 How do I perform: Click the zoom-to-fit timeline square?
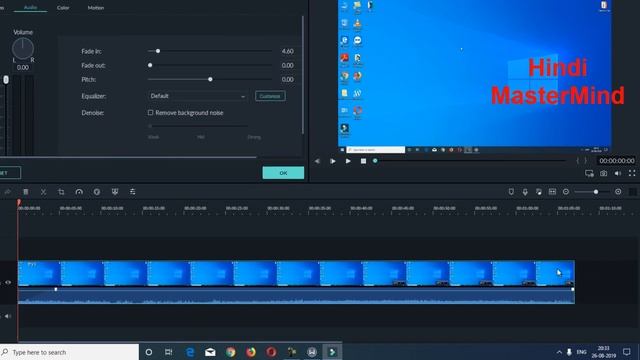[633, 192]
